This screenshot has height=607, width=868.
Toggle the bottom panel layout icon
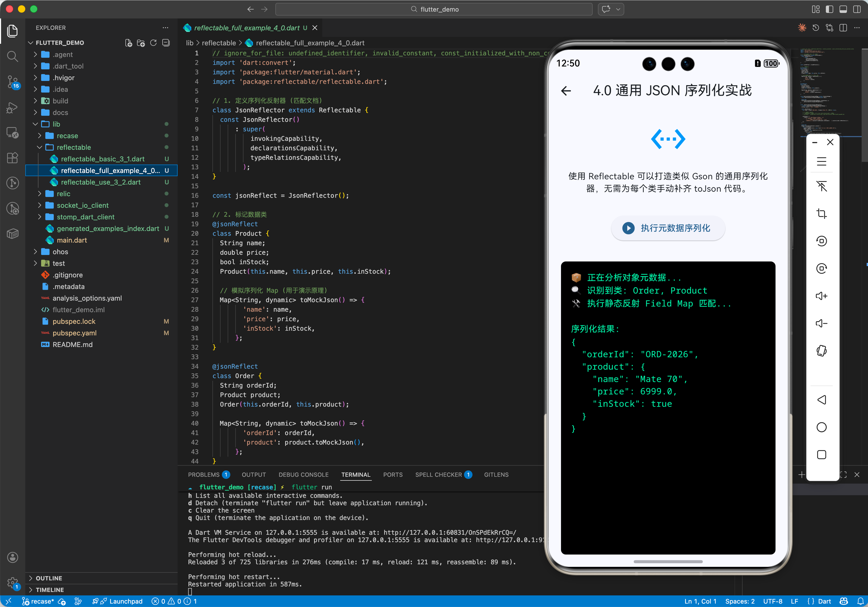(x=843, y=9)
